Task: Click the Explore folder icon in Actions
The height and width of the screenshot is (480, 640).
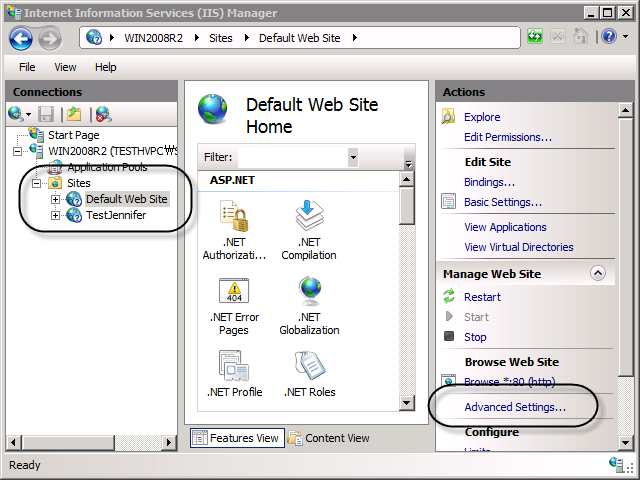Action: pos(449,117)
